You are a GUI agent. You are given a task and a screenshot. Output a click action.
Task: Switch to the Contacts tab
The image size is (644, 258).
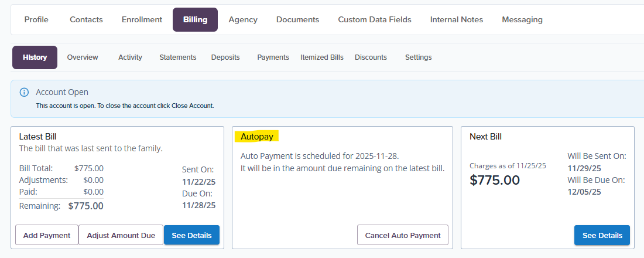click(86, 19)
